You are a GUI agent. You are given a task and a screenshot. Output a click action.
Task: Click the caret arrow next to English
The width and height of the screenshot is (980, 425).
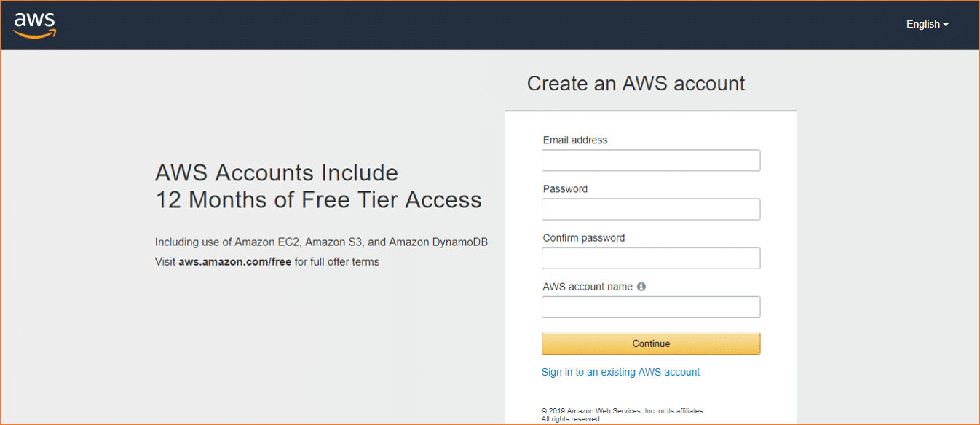pos(946,25)
